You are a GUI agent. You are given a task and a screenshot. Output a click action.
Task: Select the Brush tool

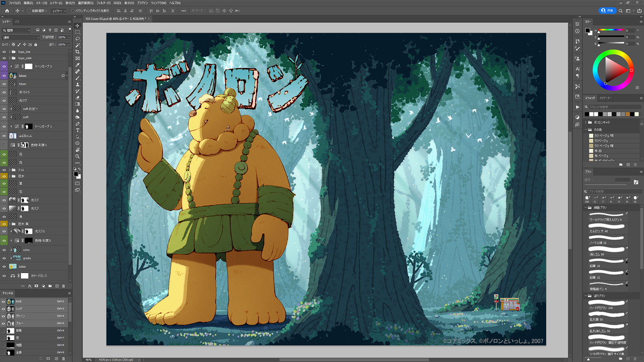coord(77,78)
